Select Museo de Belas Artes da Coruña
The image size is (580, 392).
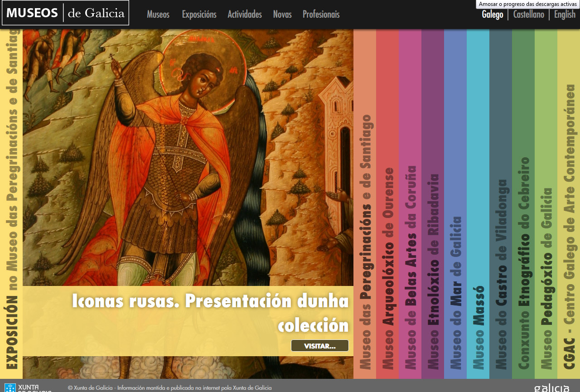click(x=410, y=204)
